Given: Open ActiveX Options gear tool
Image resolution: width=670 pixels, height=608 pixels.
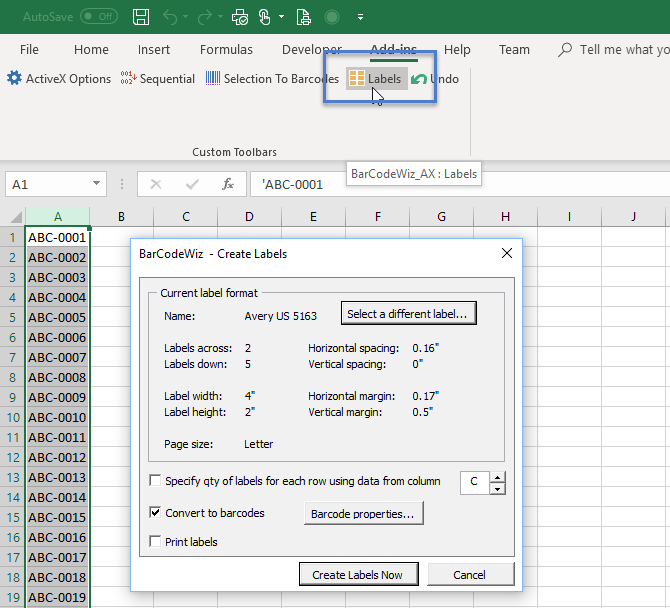Looking at the screenshot, I should 59,79.
